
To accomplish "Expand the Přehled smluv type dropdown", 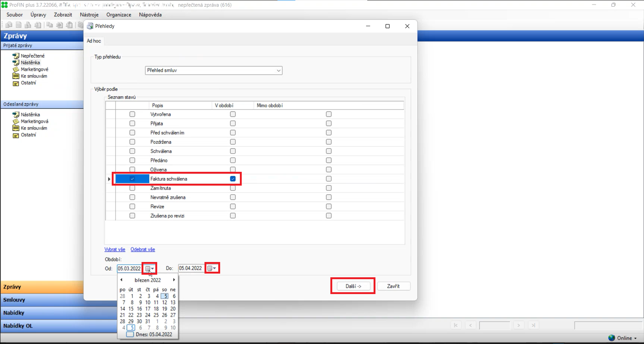I will click(x=278, y=70).
